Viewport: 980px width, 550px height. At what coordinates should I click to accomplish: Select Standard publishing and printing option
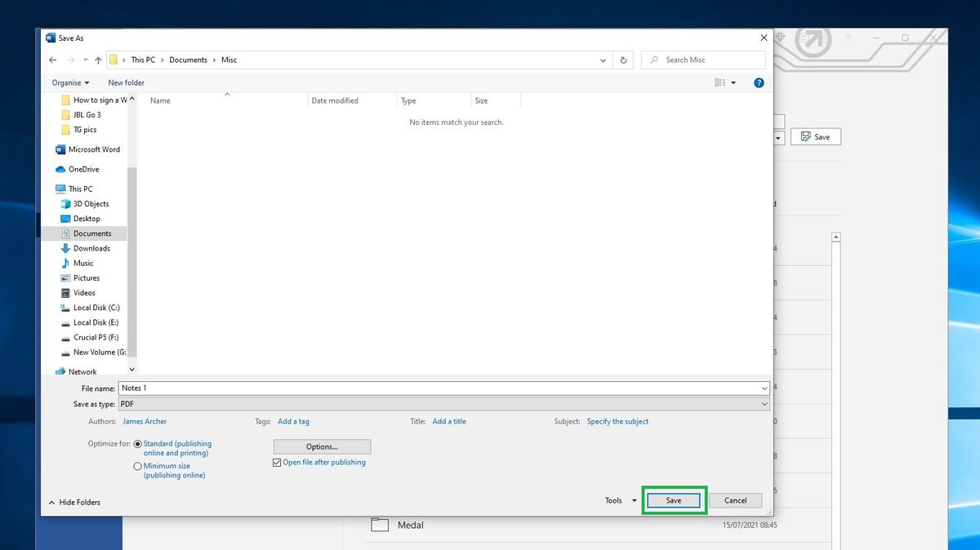138,443
